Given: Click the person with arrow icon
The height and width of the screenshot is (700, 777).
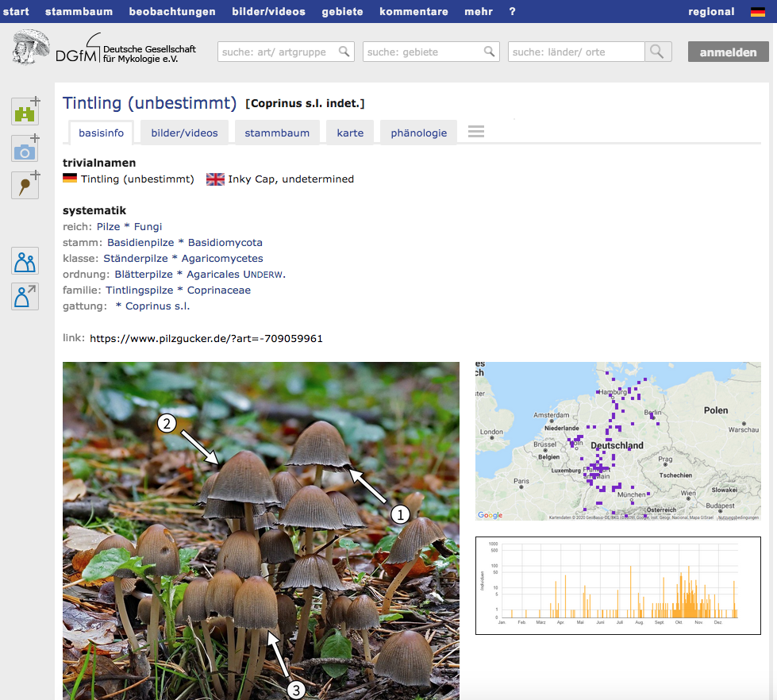Looking at the screenshot, I should (x=25, y=296).
